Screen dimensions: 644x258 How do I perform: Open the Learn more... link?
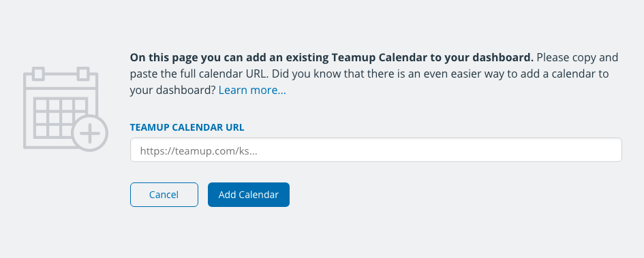(x=252, y=91)
